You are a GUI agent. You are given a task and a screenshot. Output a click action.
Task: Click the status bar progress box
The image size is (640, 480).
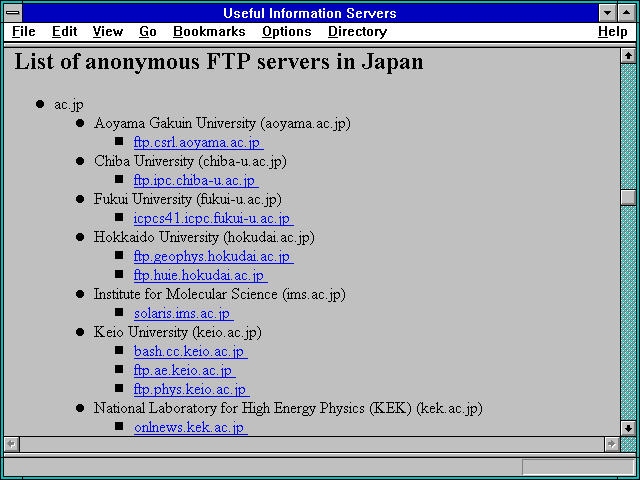[x=578, y=467]
